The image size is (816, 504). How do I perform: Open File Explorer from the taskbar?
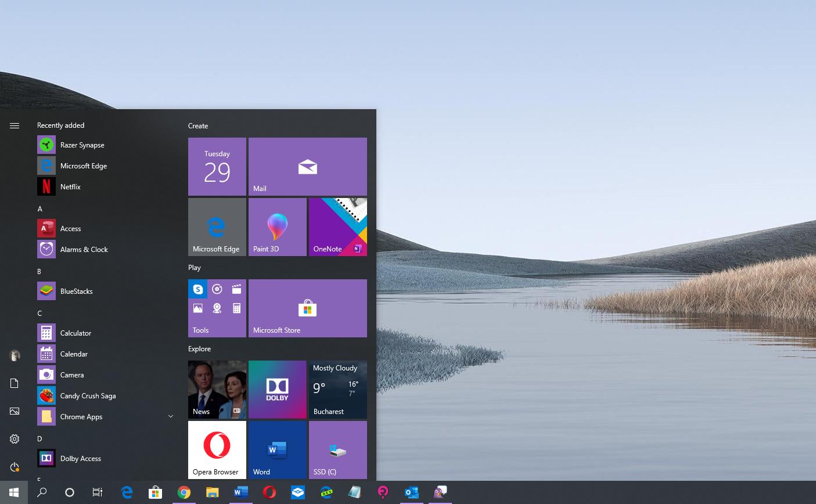tap(212, 492)
